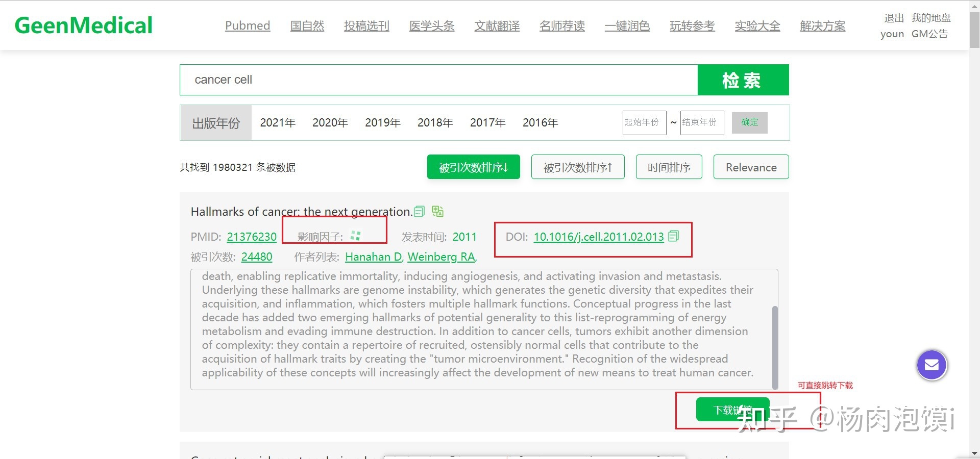Click the green 检索 search button

743,80
